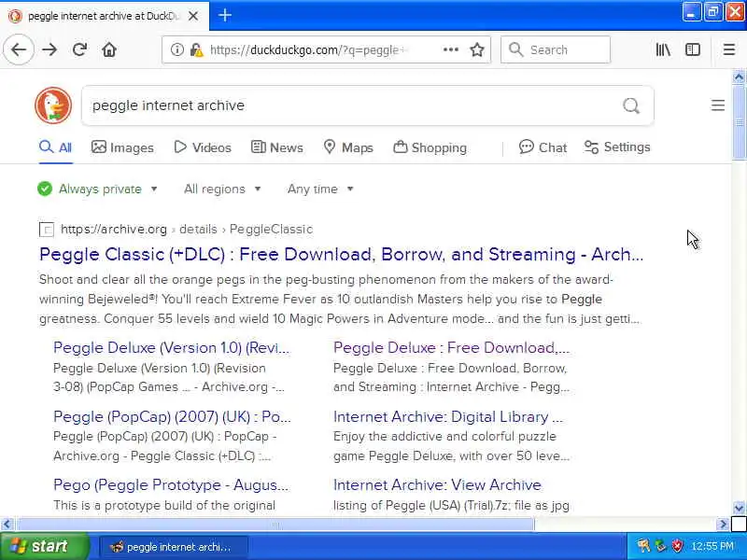
Task: Select the peggle internet archive browser tab
Action: [x=105, y=16]
